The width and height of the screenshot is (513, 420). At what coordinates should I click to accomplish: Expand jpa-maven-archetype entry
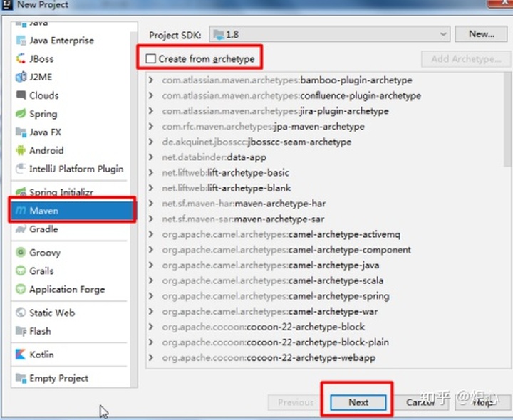pos(151,126)
